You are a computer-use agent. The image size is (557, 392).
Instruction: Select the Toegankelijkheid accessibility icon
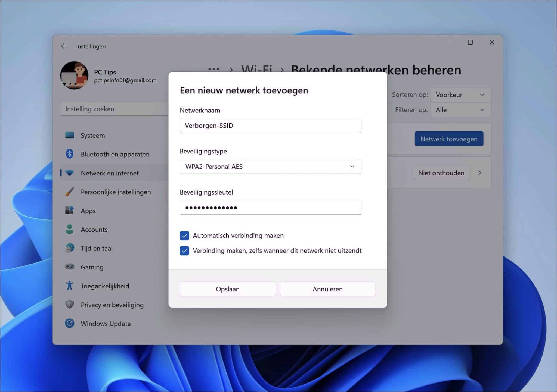pos(70,286)
